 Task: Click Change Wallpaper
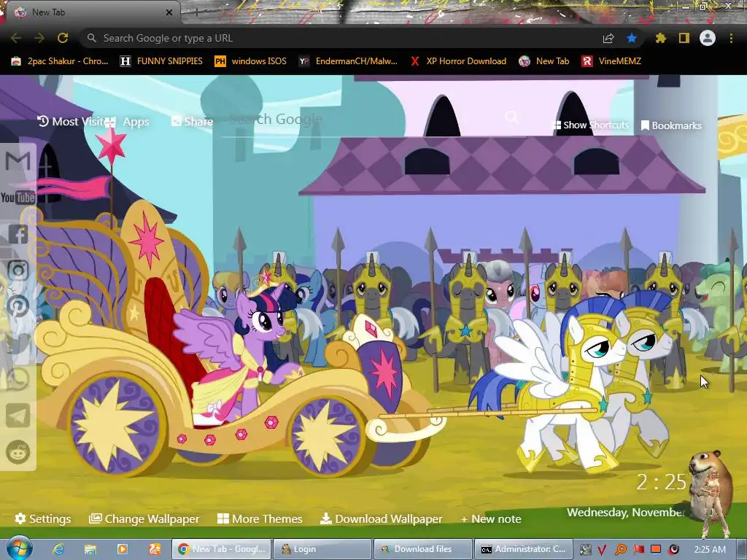[144, 518]
